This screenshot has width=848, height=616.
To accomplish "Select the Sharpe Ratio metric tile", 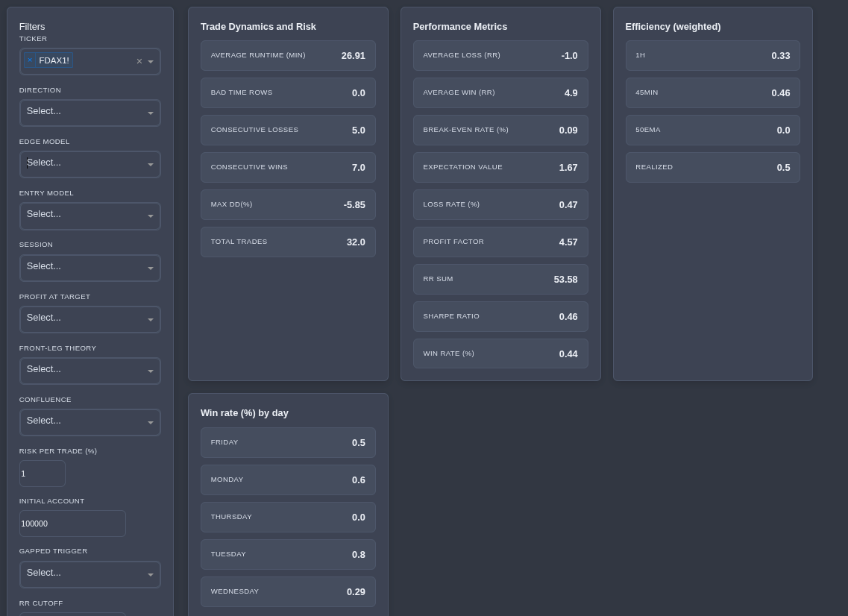I will tap(500, 316).
